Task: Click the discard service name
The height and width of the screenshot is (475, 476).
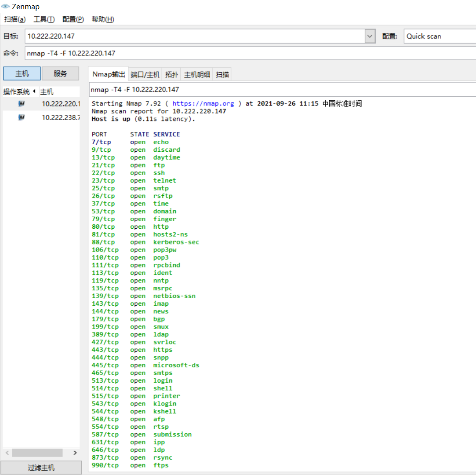Action: coord(167,150)
